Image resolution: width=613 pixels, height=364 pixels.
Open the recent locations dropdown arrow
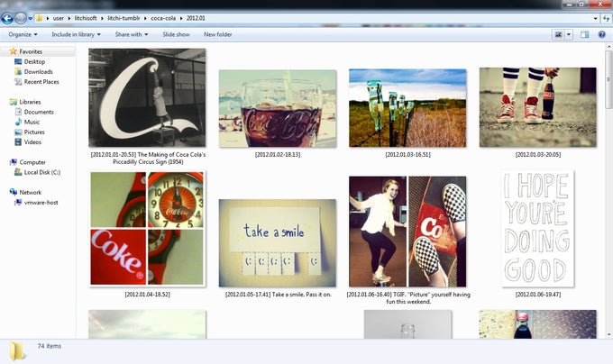pos(30,18)
